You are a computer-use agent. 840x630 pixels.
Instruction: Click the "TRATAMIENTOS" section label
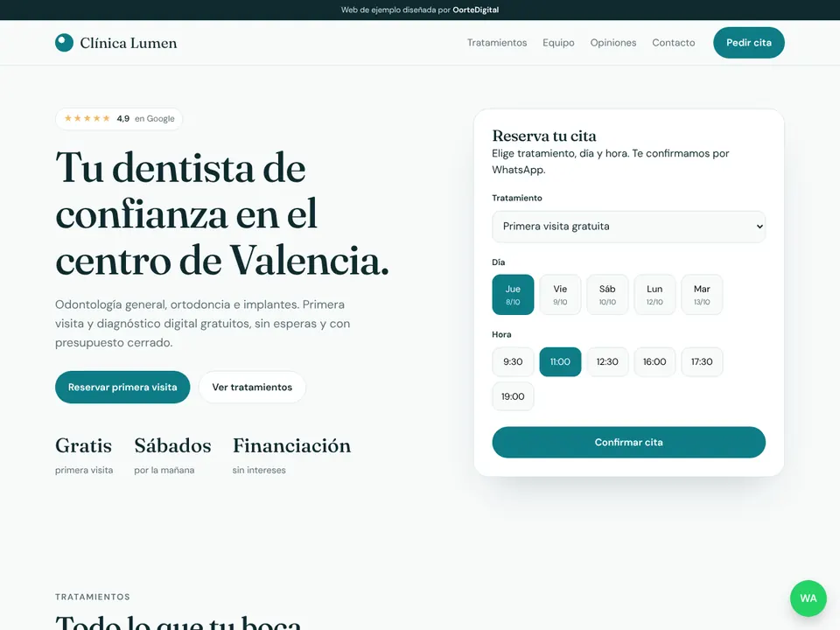93,597
